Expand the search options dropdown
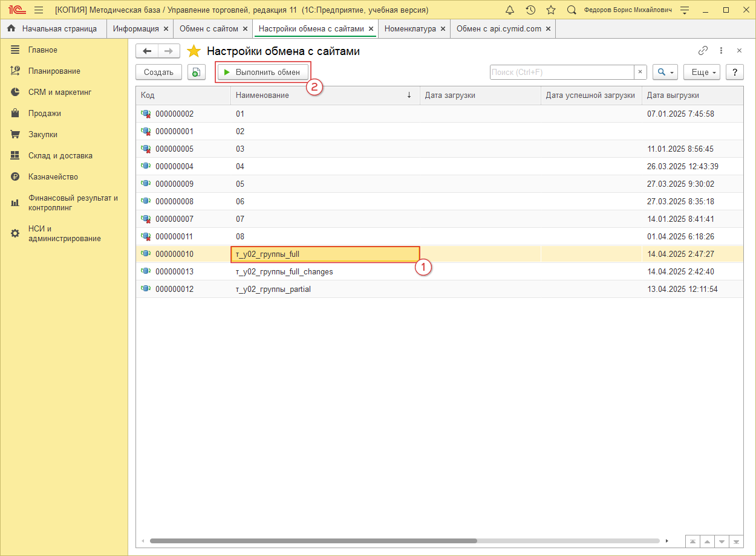Image resolution: width=756 pixels, height=556 pixels. pos(665,73)
